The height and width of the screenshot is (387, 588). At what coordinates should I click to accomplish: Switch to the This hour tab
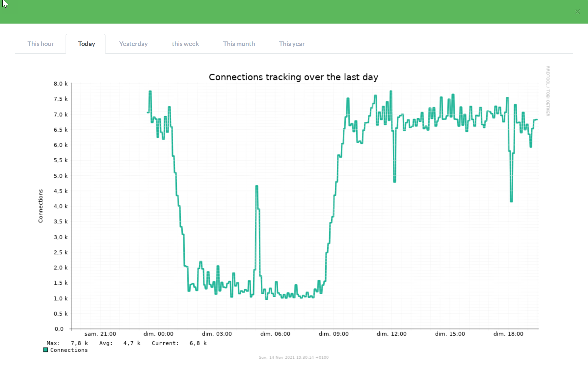40,44
